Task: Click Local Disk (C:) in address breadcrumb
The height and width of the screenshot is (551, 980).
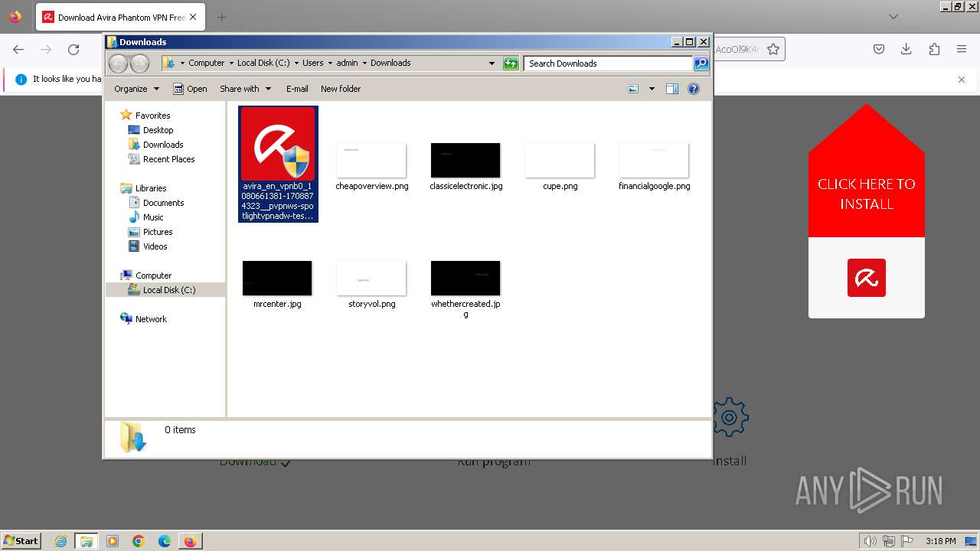Action: [263, 64]
